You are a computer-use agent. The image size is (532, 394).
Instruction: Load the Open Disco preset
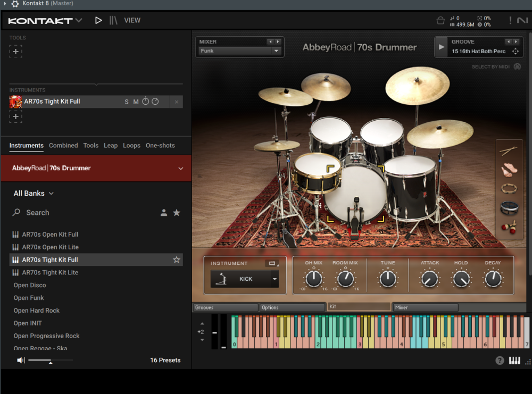(30, 286)
